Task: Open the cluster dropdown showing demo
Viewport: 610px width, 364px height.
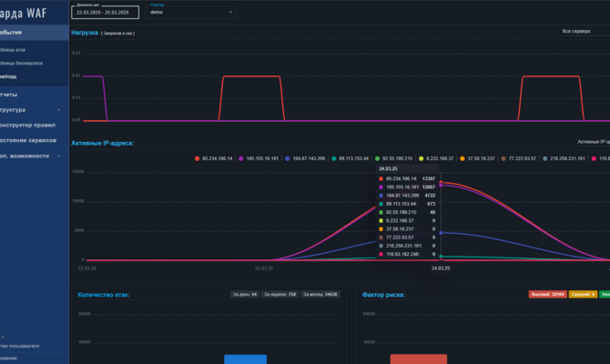Action: coord(190,13)
